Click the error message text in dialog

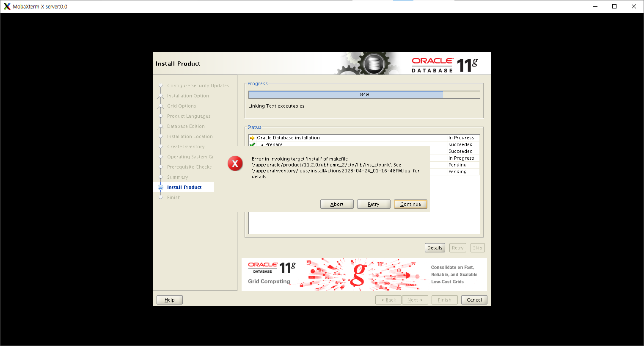point(336,168)
